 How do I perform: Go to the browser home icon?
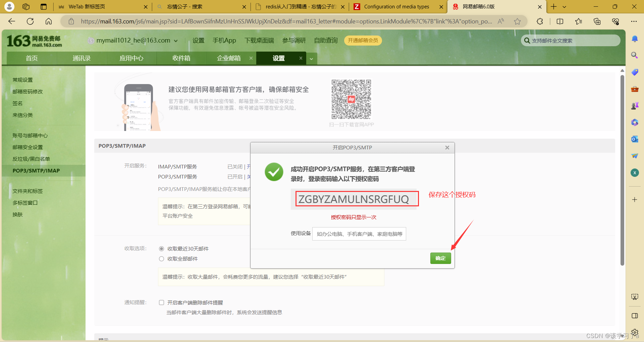coord(49,21)
